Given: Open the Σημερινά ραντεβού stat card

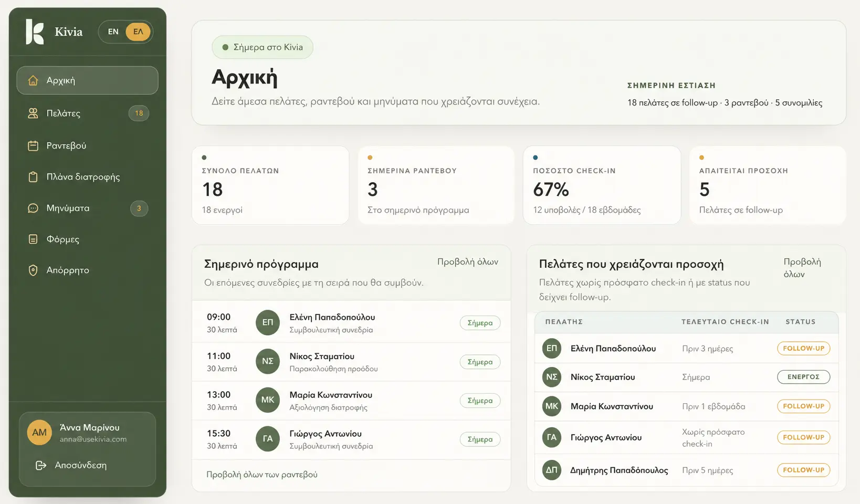Looking at the screenshot, I should [x=436, y=185].
